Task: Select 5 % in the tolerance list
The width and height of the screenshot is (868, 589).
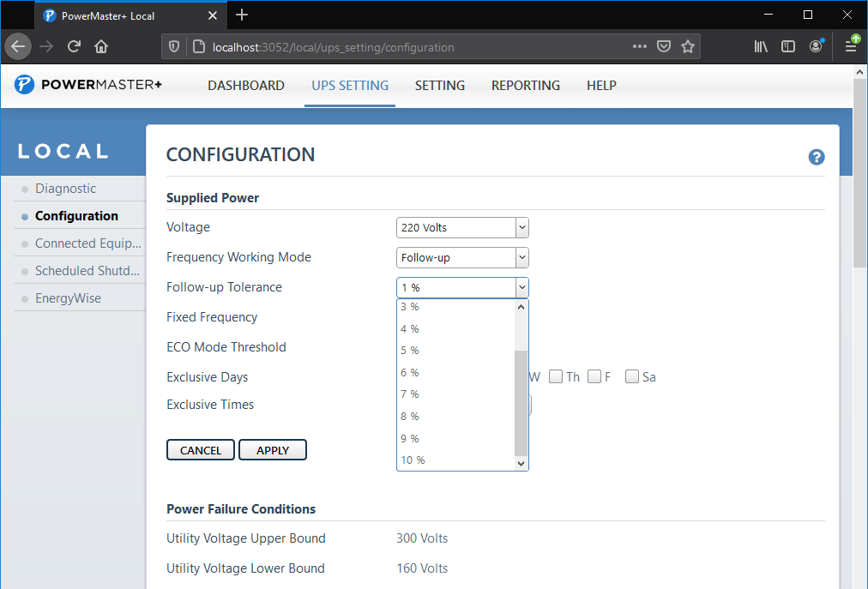Action: click(410, 351)
